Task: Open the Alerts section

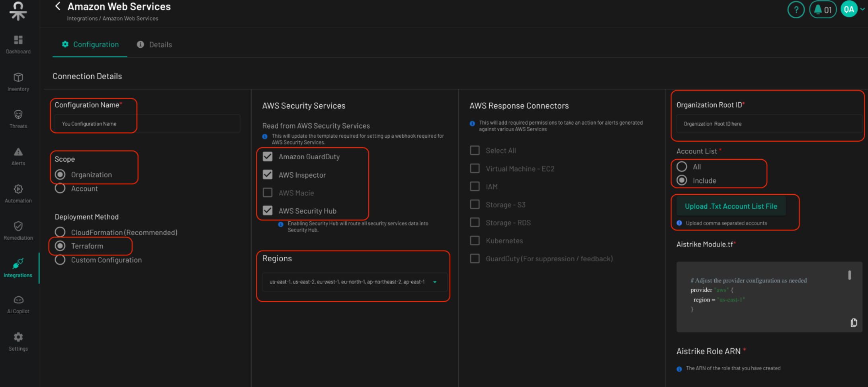Action: [x=18, y=156]
